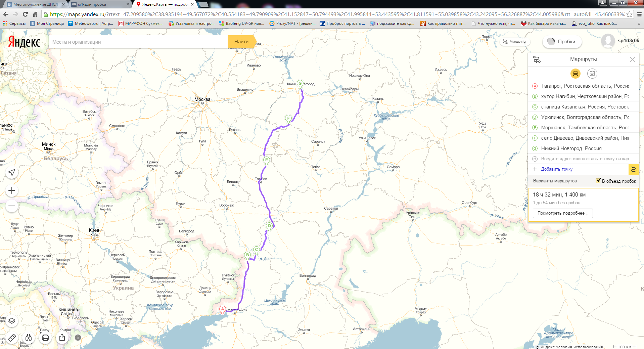The width and height of the screenshot is (644, 349).
Task: Reload the page with the refresh icon
Action: 25,14
